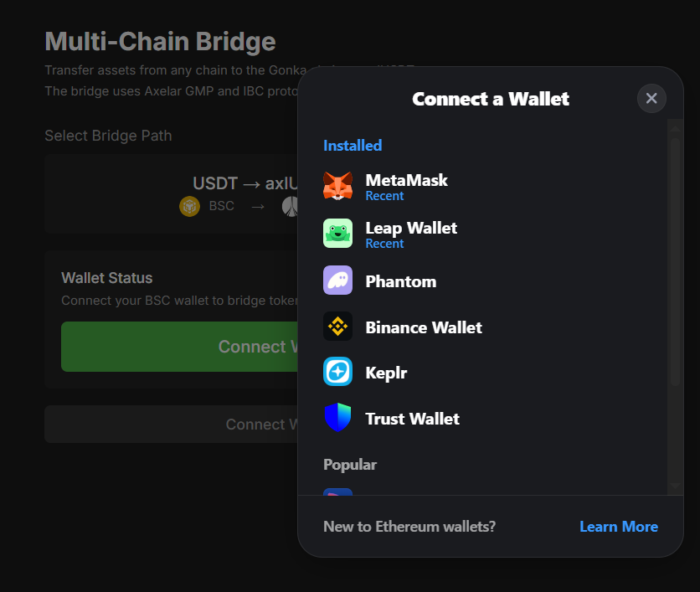Viewport: 700px width, 592px height.
Task: Click the BSC chain coin icon
Action: [190, 206]
